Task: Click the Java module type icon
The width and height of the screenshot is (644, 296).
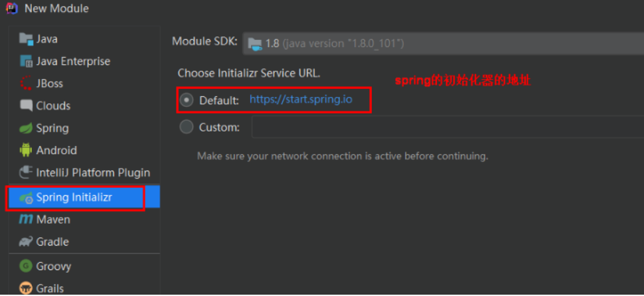Action: [x=26, y=39]
